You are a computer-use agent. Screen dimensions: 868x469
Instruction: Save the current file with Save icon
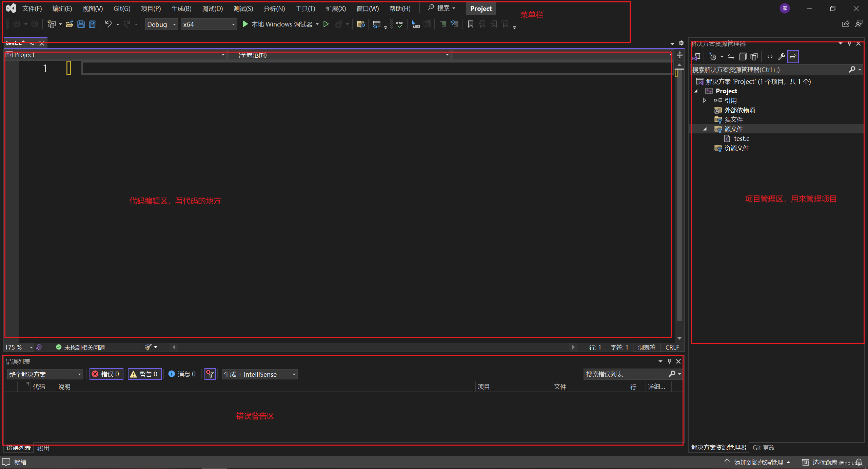tap(81, 24)
